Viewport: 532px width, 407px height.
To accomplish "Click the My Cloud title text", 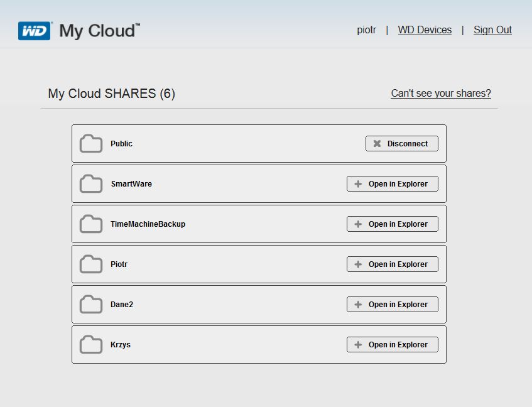I will pyautogui.click(x=99, y=31).
